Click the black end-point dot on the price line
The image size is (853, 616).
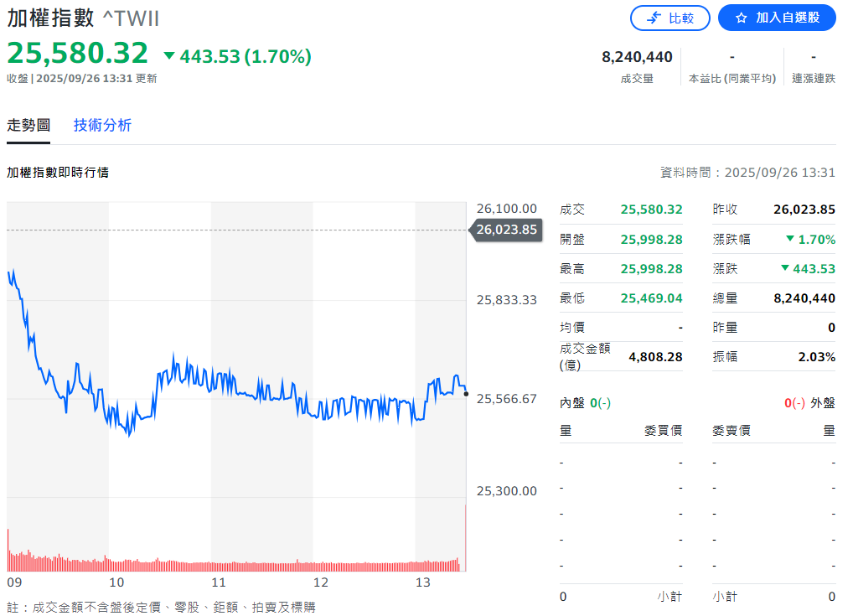[466, 393]
